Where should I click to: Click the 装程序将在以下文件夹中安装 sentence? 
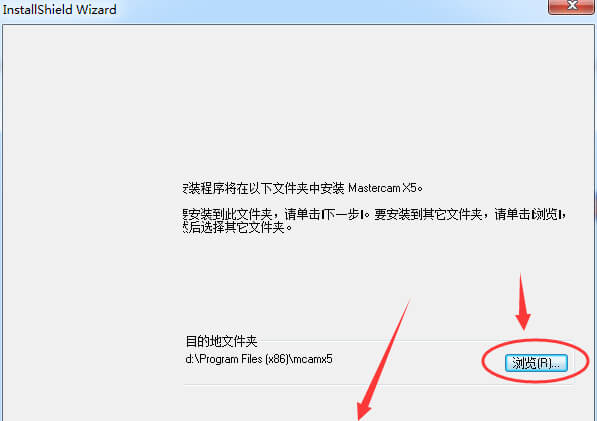click(263, 188)
